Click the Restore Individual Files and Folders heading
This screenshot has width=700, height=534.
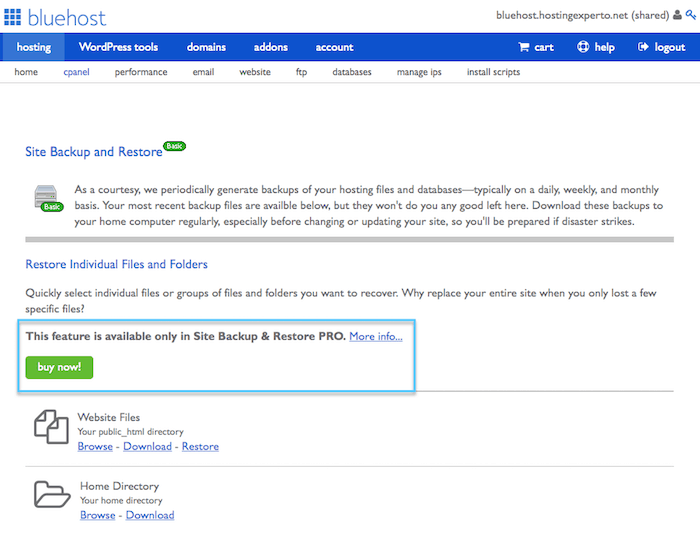pos(117,264)
